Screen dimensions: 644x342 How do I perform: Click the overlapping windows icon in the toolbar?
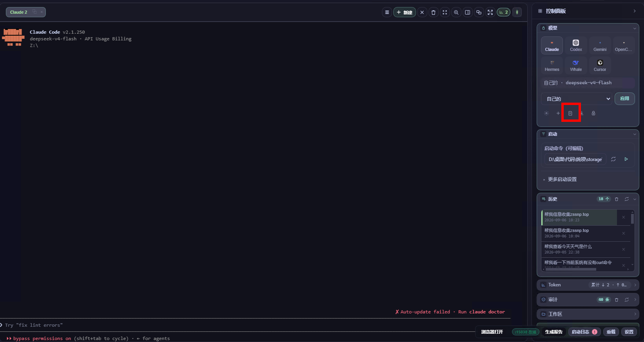click(x=479, y=12)
